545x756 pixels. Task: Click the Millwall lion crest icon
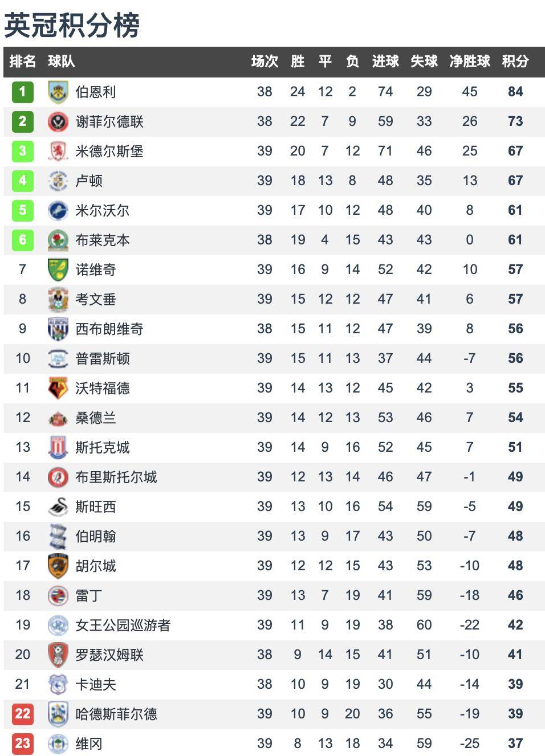pyautogui.click(x=58, y=210)
